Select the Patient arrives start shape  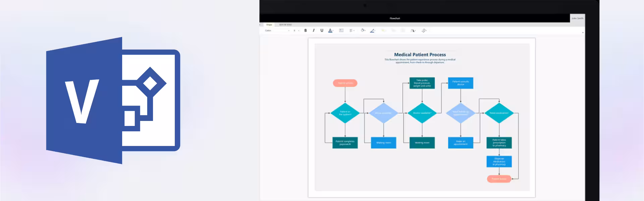pyautogui.click(x=345, y=83)
